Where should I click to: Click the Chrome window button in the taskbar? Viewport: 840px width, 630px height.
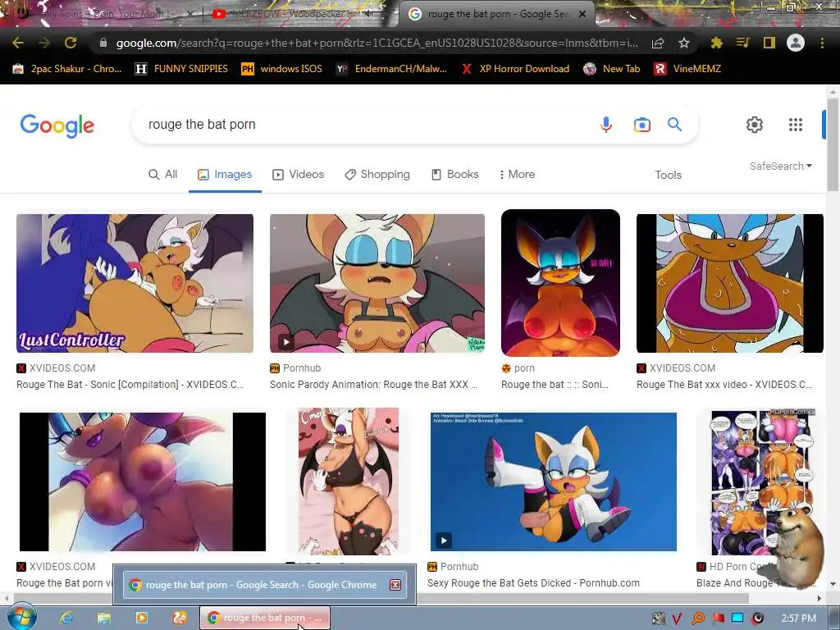[x=265, y=618]
